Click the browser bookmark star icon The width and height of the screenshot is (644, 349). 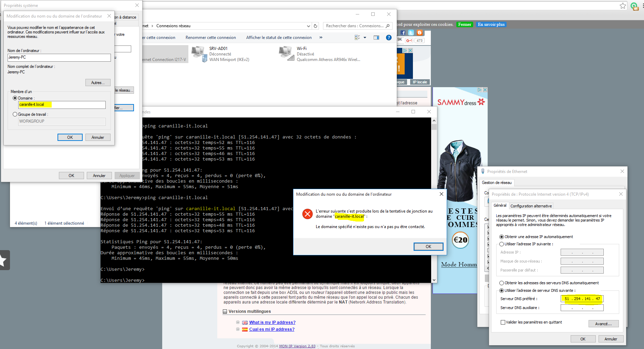pos(623,6)
